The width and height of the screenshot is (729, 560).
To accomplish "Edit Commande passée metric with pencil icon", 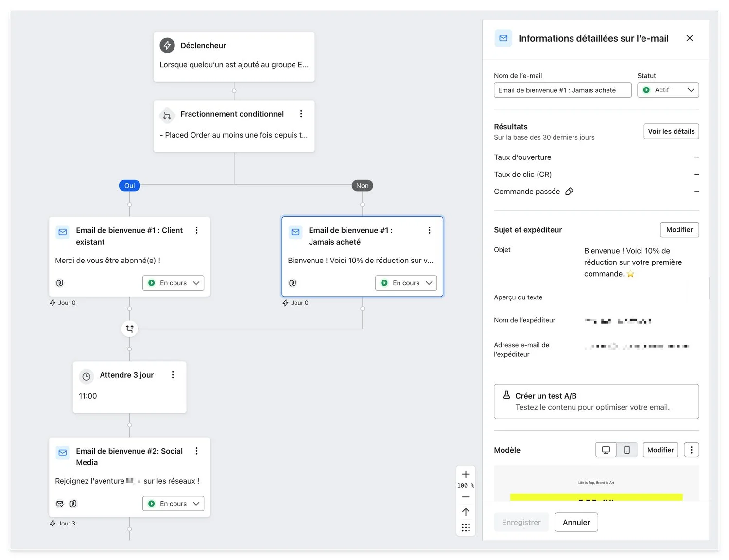I will (570, 192).
